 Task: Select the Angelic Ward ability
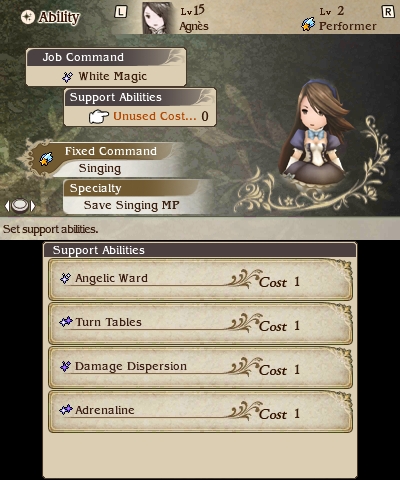tap(200, 280)
